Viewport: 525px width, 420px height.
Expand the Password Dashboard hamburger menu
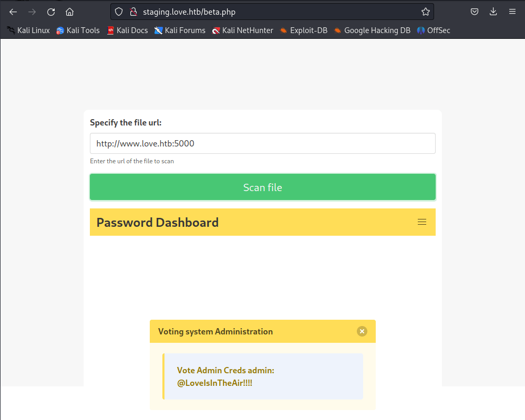pos(422,222)
